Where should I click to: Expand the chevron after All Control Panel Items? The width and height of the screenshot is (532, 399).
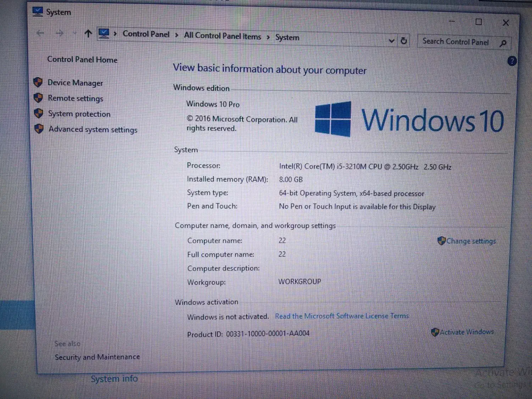268,37
